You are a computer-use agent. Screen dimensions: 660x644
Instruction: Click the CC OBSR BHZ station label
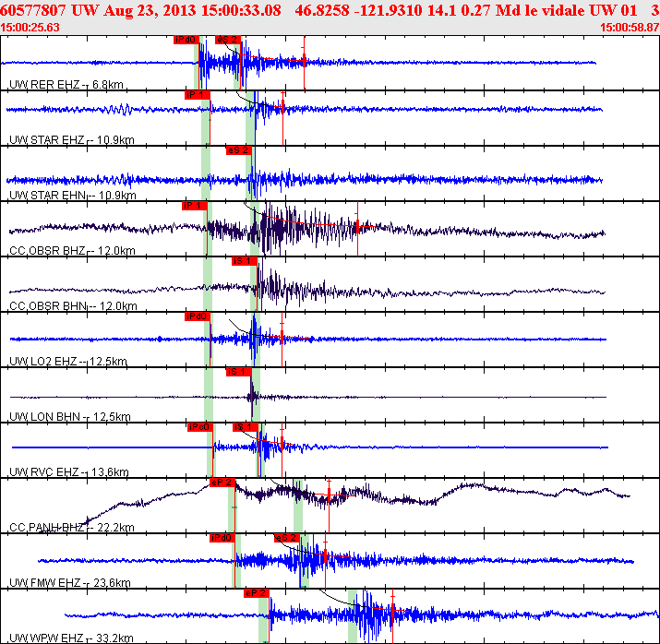tap(72, 251)
